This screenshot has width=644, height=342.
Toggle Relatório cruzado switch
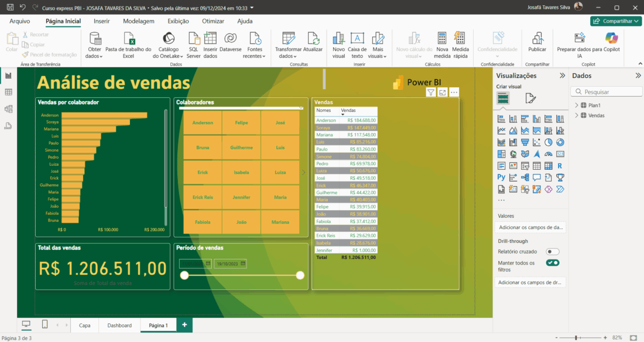coord(553,252)
